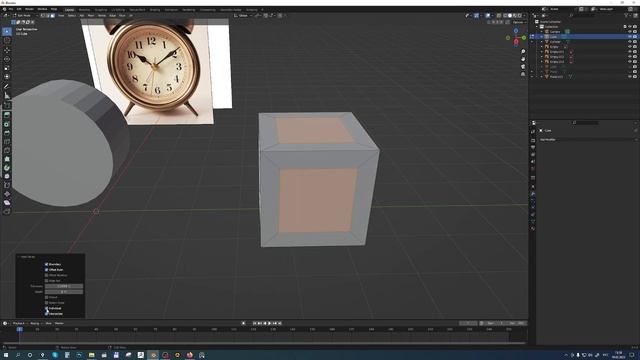The image size is (640, 360).
Task: Open the Render menu
Action: (x=29, y=9)
